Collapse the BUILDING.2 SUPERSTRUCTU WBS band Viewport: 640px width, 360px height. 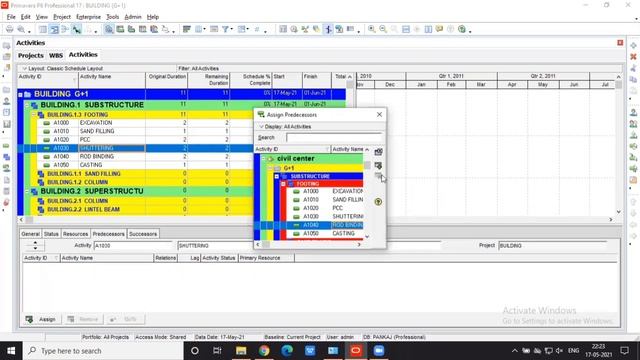pos(27,191)
